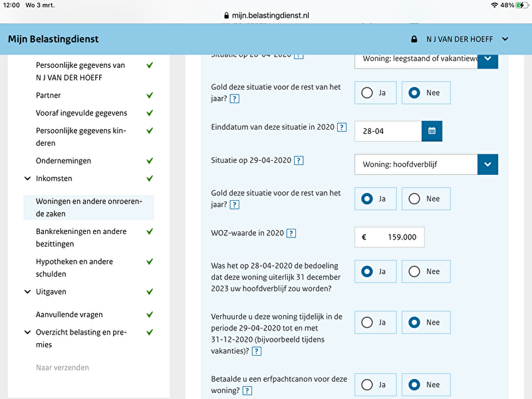Open the calendar date picker for Einddatum
532x399 pixels.
(x=432, y=131)
